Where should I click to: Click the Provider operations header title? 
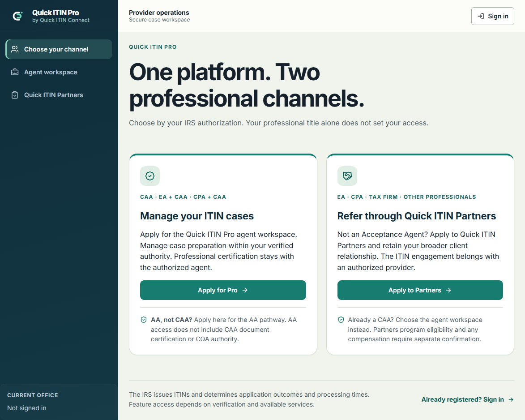tap(159, 13)
